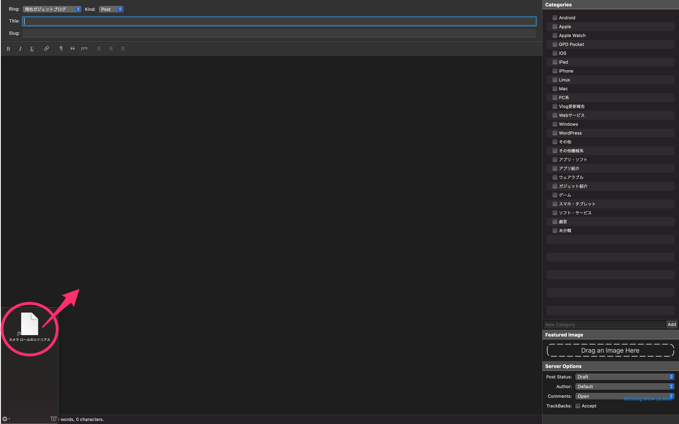Check the Android category

click(555, 18)
